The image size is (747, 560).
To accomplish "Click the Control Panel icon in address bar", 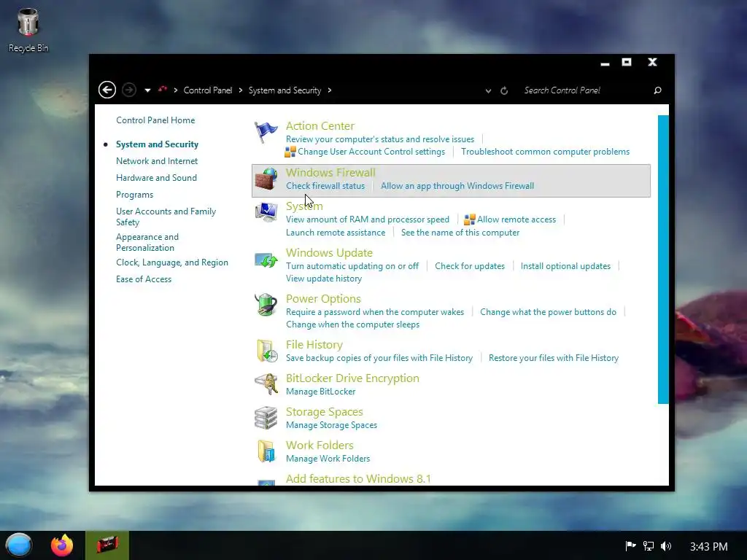I will tap(163, 89).
